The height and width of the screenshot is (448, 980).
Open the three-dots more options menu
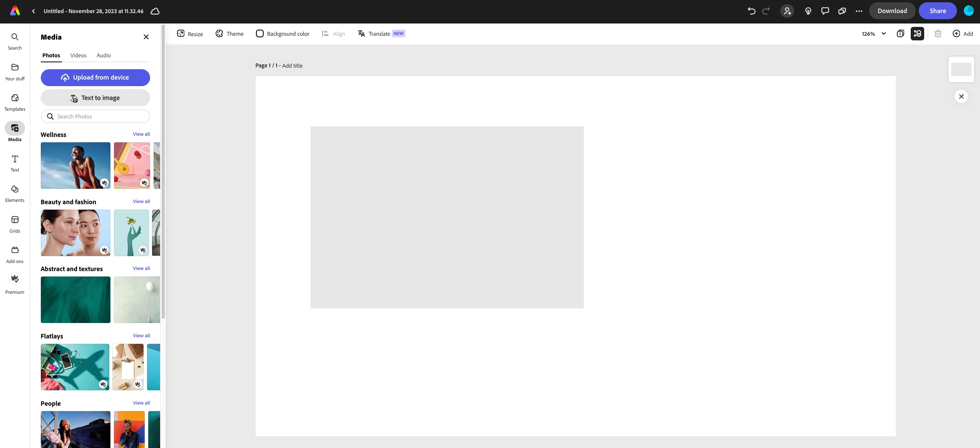point(859,11)
